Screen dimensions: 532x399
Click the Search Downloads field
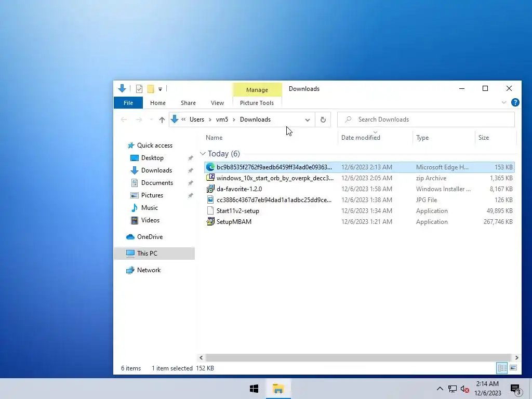coord(426,119)
